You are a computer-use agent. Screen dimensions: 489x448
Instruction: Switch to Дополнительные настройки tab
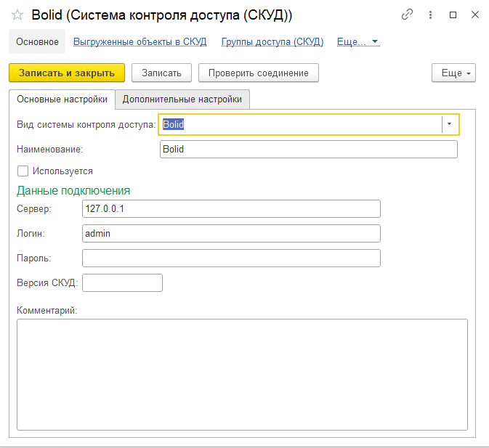tap(182, 99)
